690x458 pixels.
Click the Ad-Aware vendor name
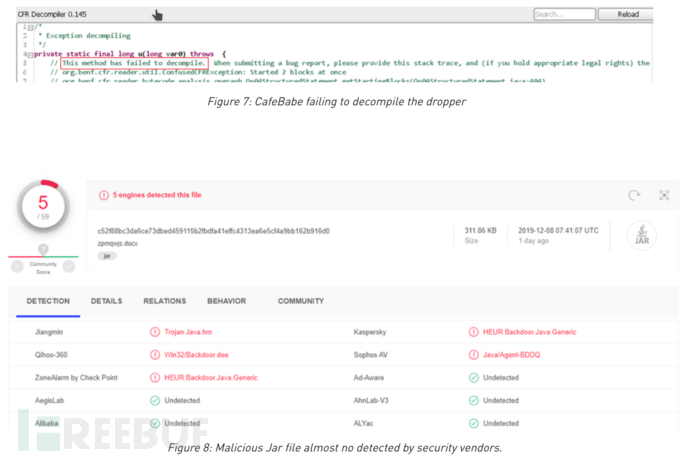tap(369, 377)
